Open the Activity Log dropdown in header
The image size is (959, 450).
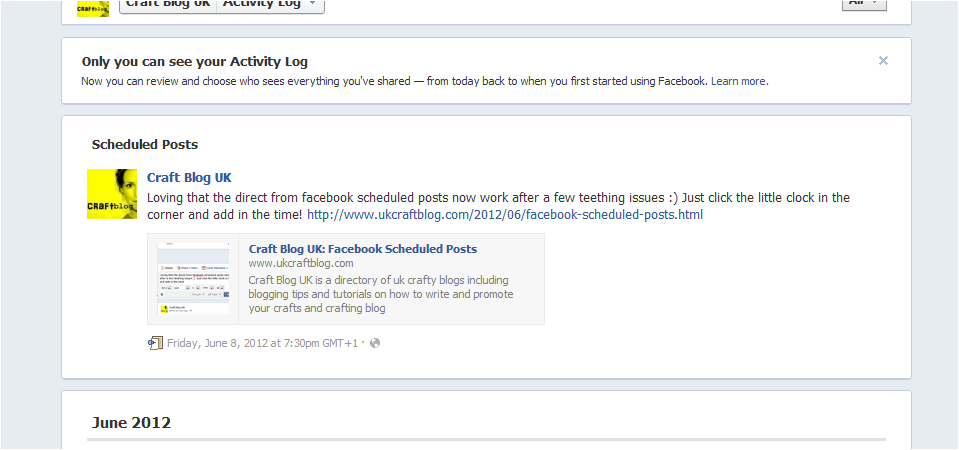270,5
